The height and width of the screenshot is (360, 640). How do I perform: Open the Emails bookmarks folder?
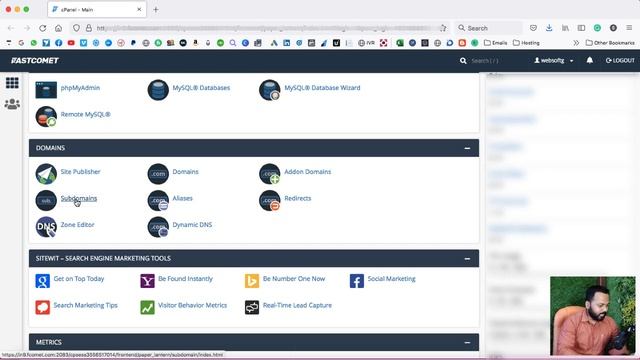496,42
